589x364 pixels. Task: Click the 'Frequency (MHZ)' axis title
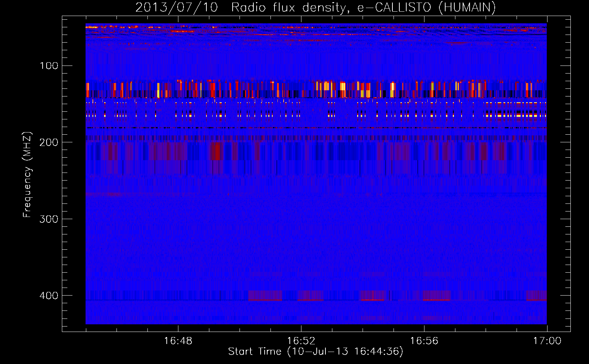point(27,175)
